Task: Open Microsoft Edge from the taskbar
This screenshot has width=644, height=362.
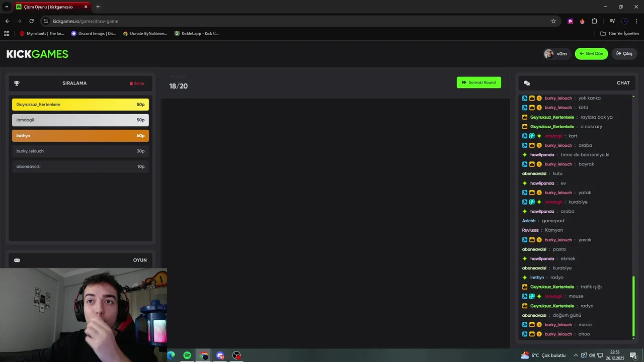Action: click(171, 355)
